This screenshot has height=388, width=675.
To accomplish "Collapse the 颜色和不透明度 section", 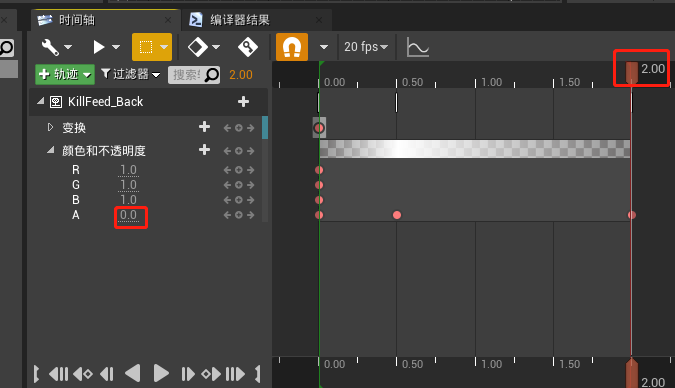I will (x=51, y=150).
